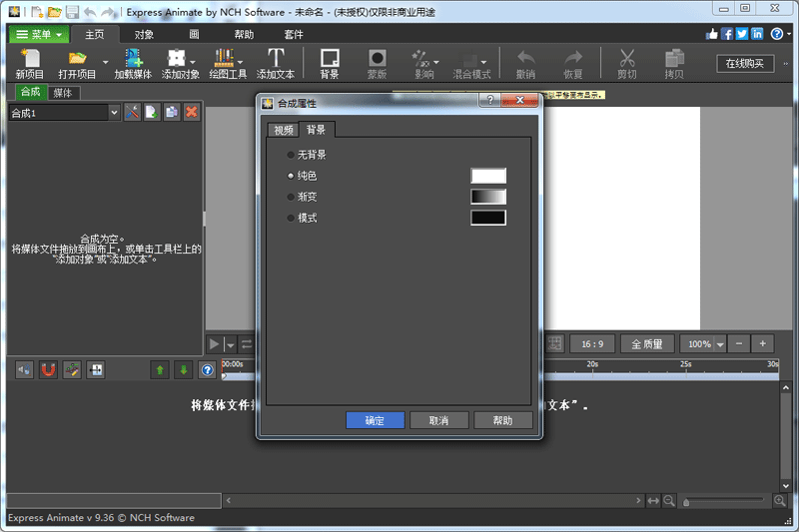The height and width of the screenshot is (532, 799).
Task: Select the 纯色 radio option
Action: point(291,176)
